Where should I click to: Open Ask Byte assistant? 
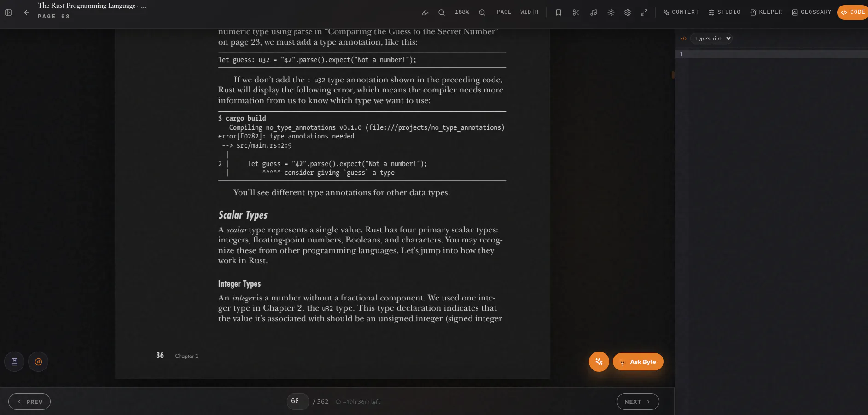pos(638,362)
